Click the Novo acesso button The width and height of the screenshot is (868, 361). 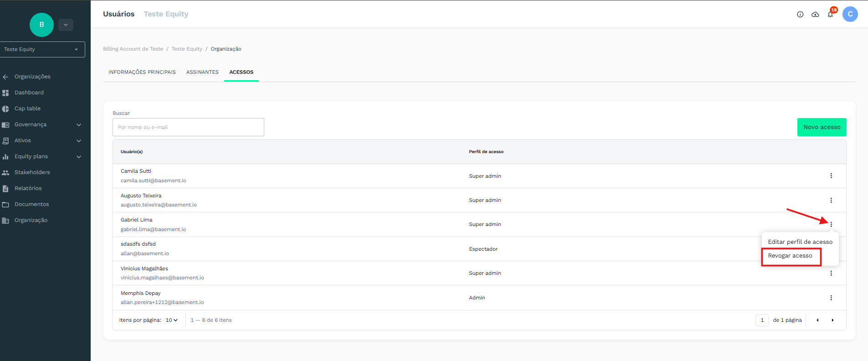pos(822,127)
